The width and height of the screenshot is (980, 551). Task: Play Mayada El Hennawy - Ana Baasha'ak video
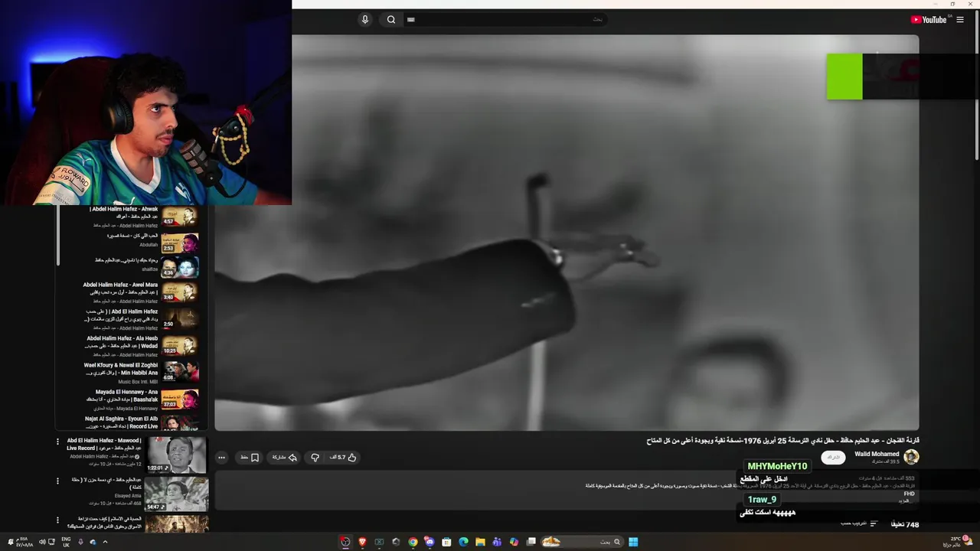[x=180, y=399]
